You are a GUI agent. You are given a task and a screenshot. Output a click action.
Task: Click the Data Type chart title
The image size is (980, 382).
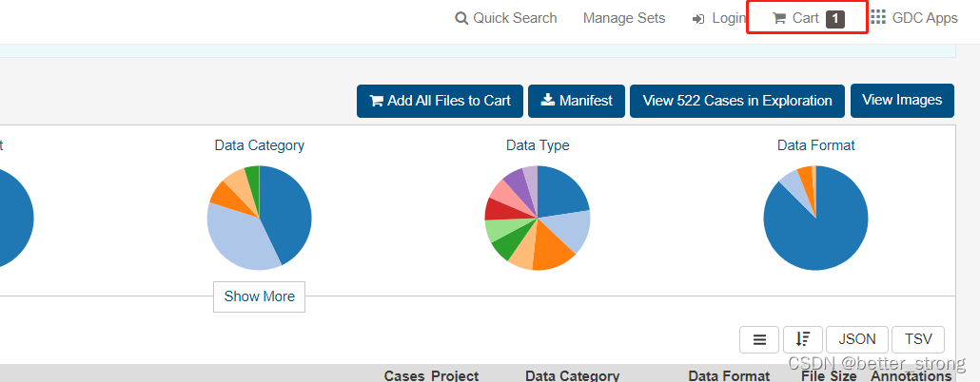[x=538, y=145]
